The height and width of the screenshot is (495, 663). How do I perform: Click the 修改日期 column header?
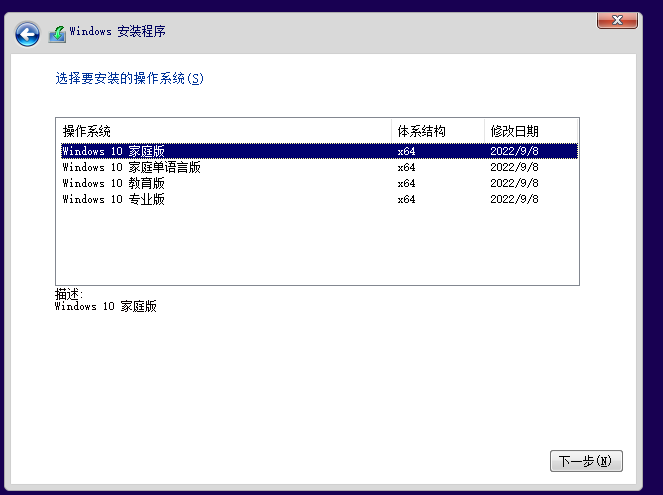coord(531,131)
